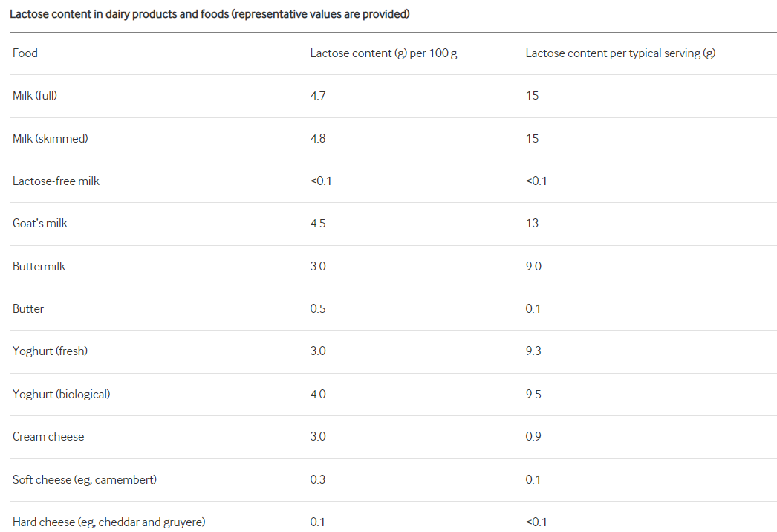Select the Cream cheese food cell
This screenshot has width=777, height=532.
(48, 436)
